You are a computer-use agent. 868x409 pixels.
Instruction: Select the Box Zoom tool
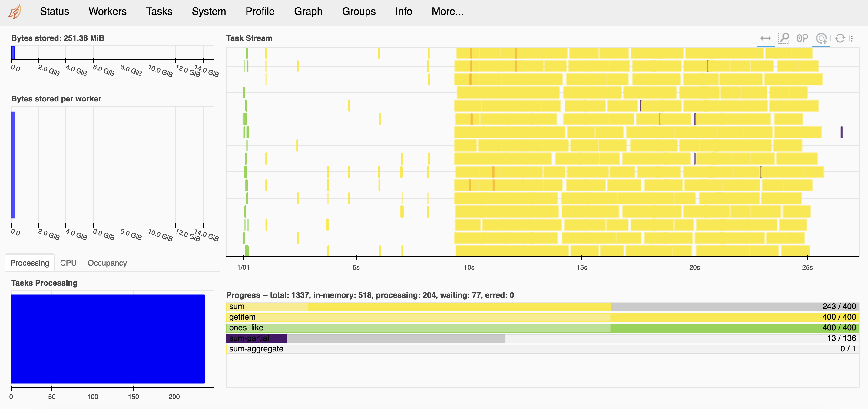[x=784, y=38]
